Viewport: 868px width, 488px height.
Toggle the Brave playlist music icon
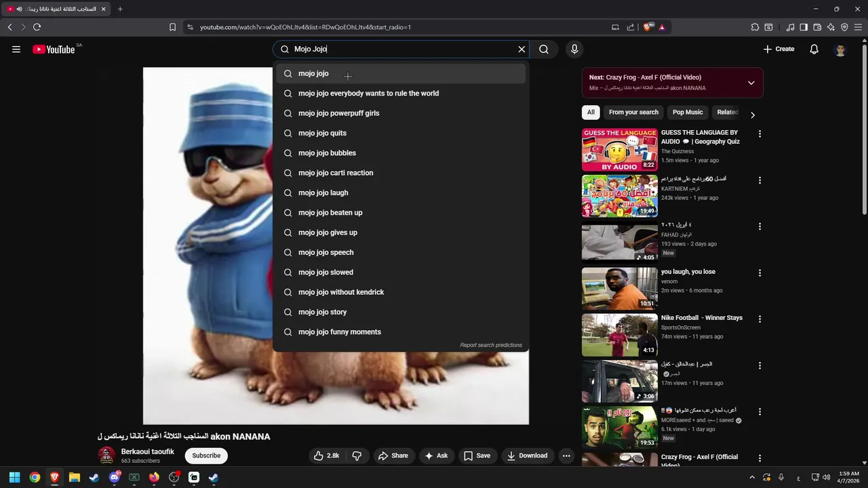click(790, 27)
